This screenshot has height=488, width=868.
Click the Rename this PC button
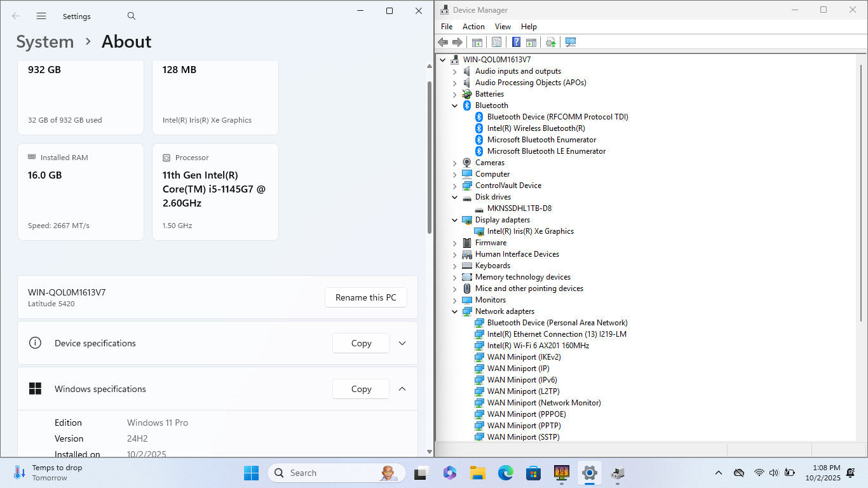[x=365, y=297]
